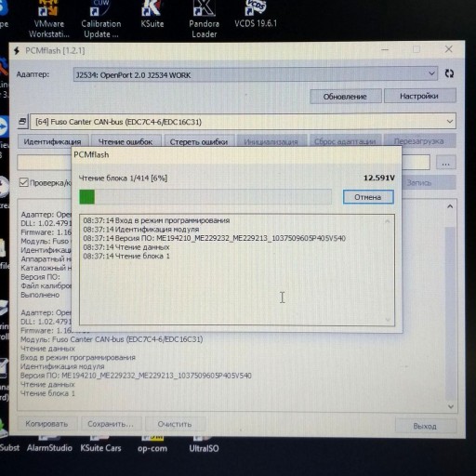Click the dialog log line Чтение данных
476x476 pixels.
coord(126,247)
